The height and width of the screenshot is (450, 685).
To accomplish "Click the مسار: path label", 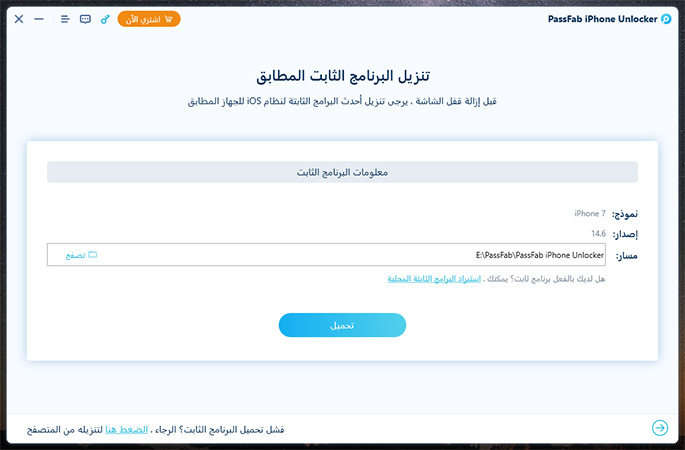I will (626, 256).
